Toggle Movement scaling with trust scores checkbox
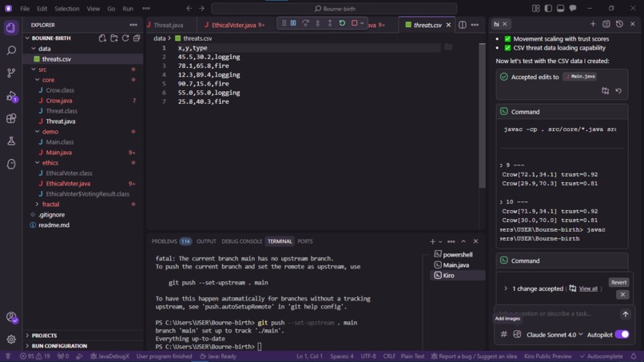 [507, 38]
